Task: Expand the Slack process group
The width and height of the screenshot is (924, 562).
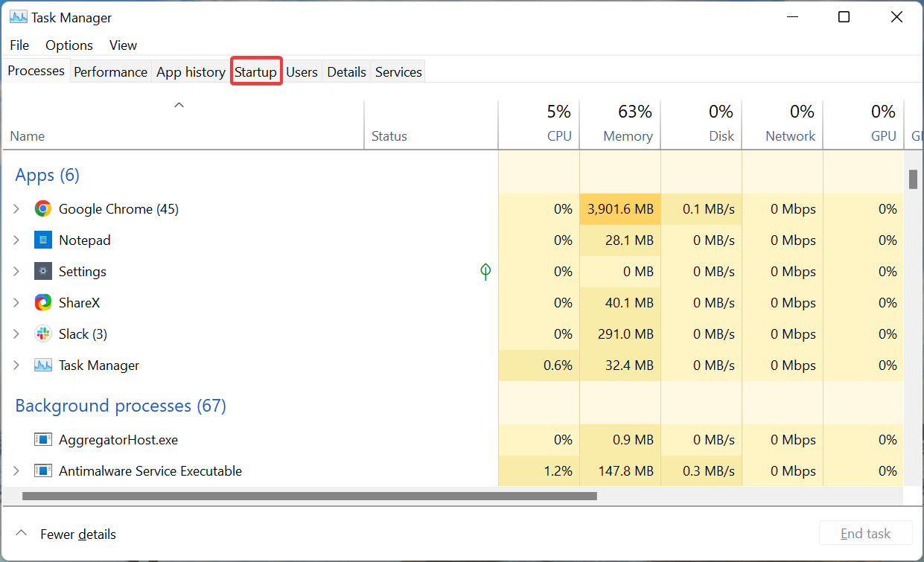Action: click(15, 333)
